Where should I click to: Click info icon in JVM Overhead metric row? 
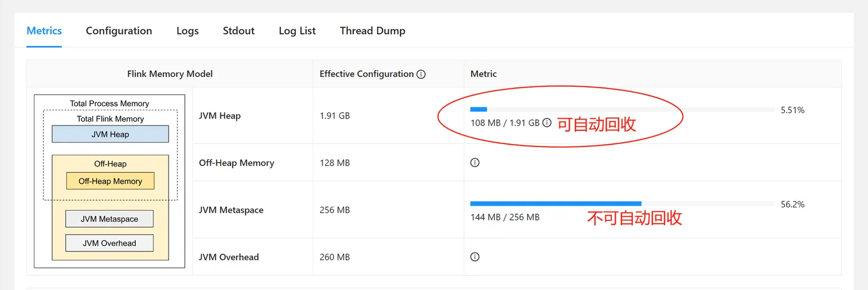[x=475, y=256]
